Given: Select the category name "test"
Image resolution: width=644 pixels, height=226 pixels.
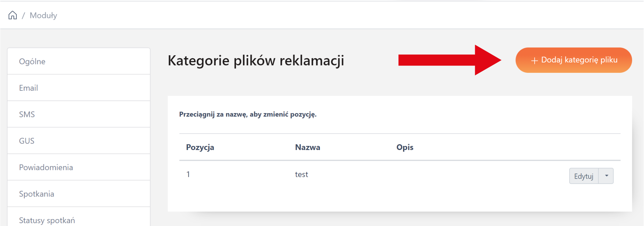Looking at the screenshot, I should click(301, 175).
